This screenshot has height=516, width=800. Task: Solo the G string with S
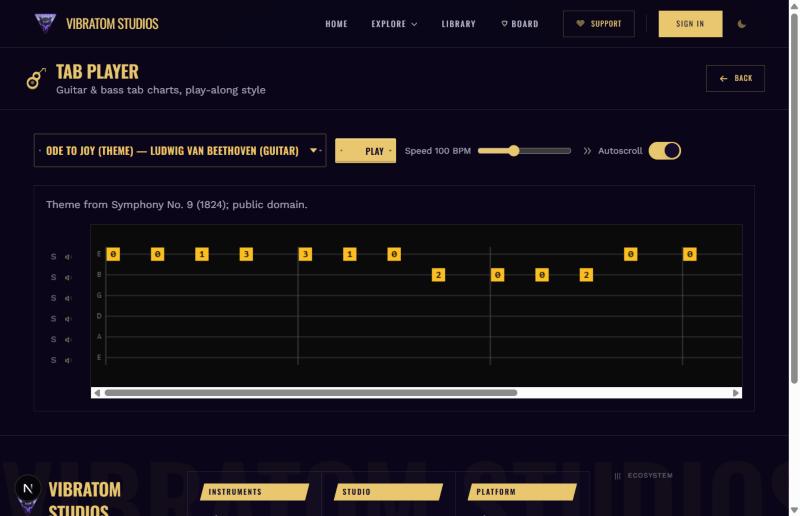54,298
